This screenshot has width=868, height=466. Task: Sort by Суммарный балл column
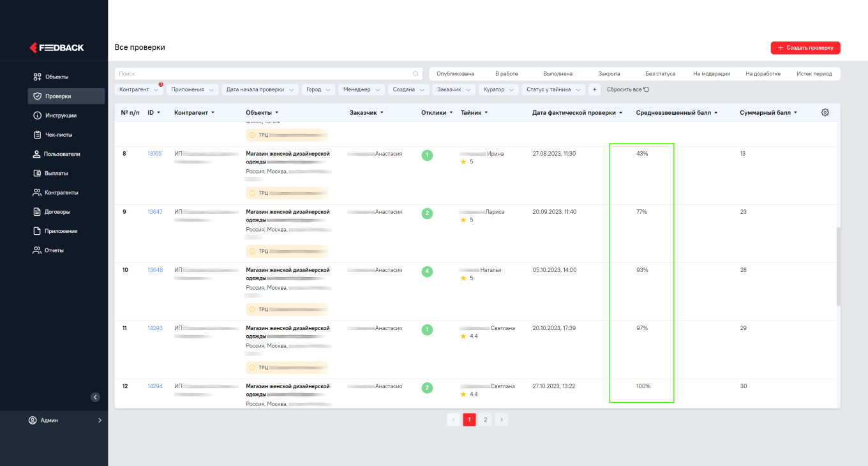(768, 113)
